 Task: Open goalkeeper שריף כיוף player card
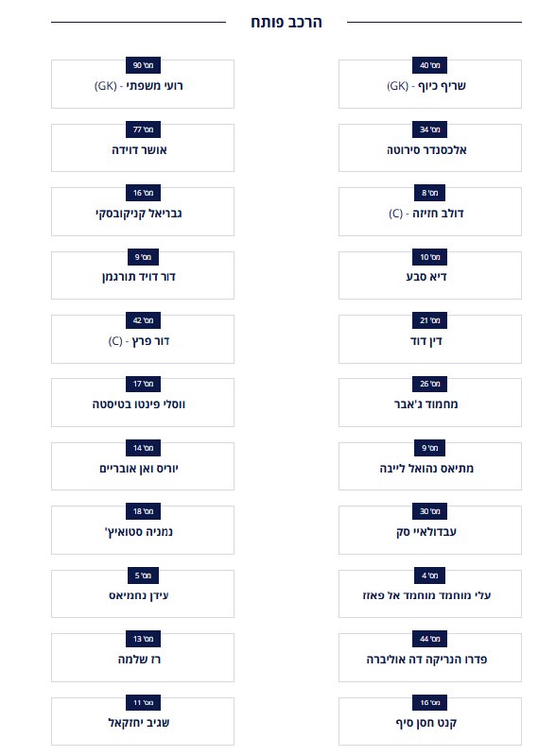[x=429, y=84]
